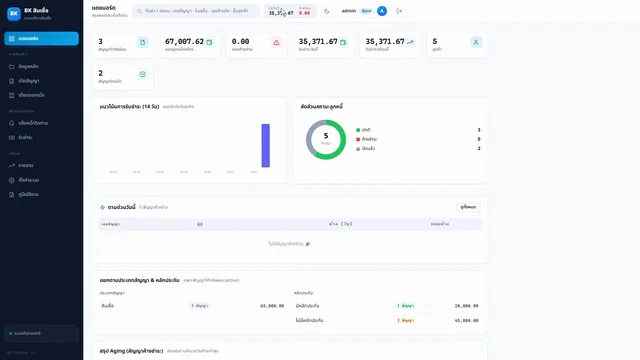Click the donut chart showing 5
The image size is (640, 360).
[x=326, y=140]
